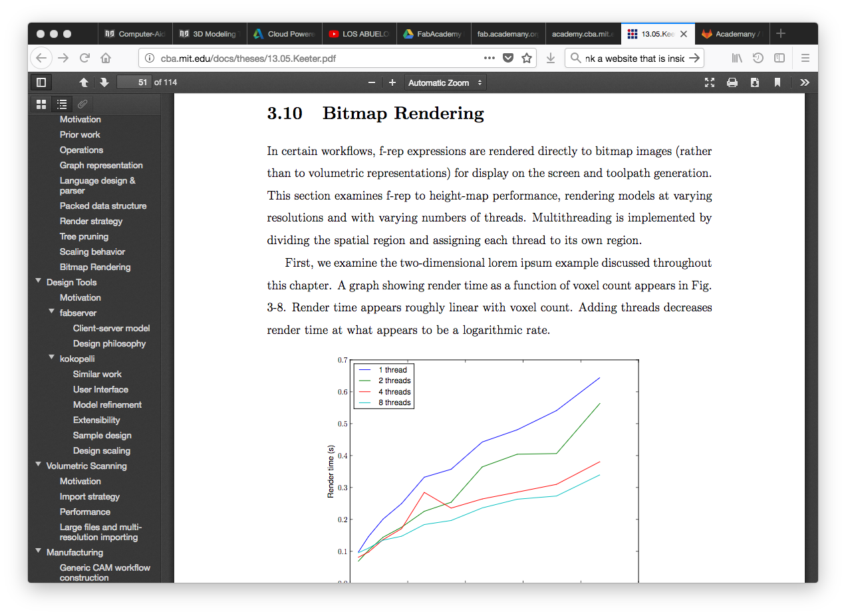Open the Library icon in toolbar
846x616 pixels.
tap(737, 58)
